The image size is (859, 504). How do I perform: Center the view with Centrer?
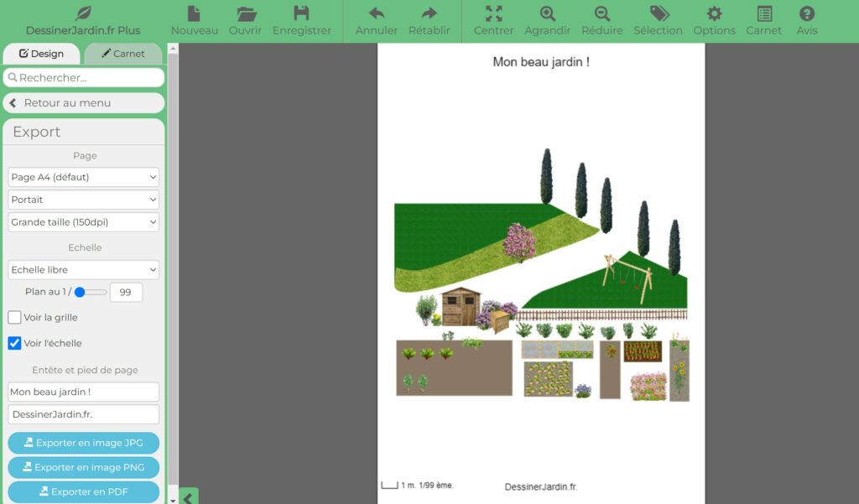tap(493, 21)
